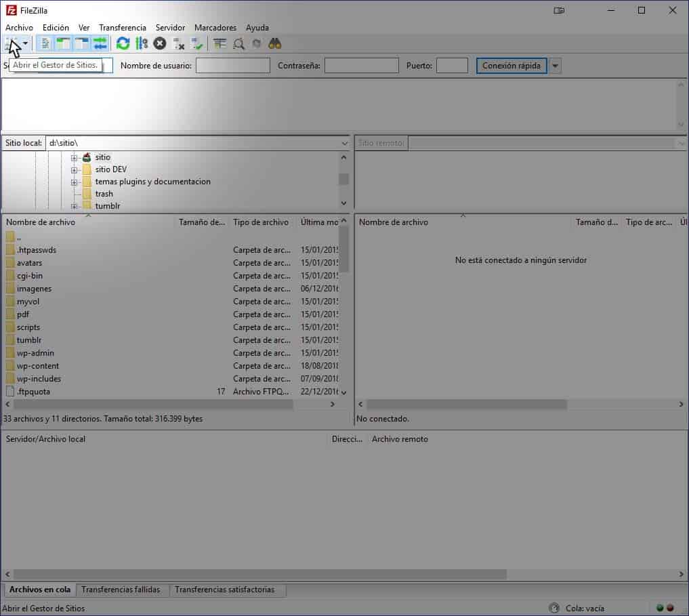
Task: Toggle the remote directory tree view
Action: 82,43
